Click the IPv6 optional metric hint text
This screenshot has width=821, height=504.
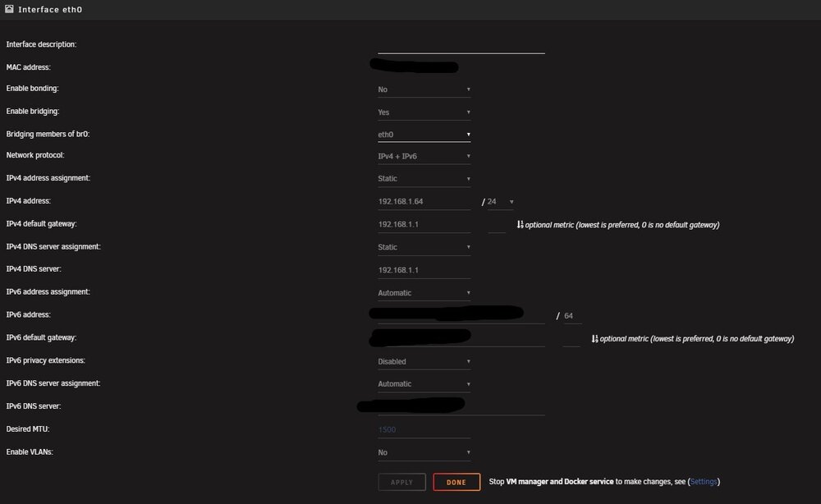click(x=697, y=339)
